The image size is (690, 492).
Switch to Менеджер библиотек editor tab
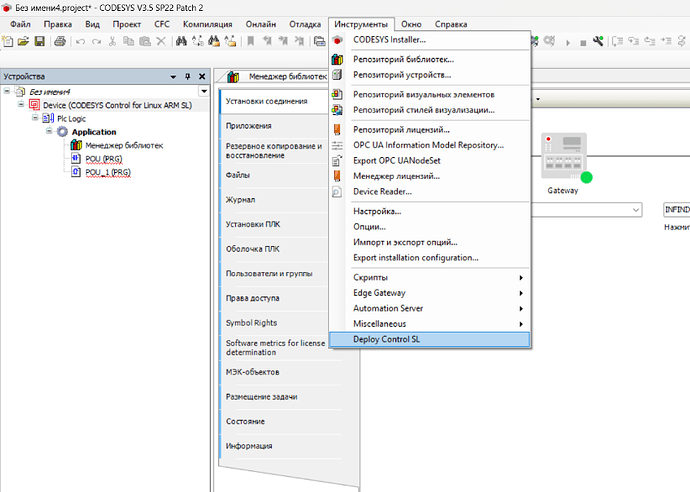pos(277,77)
